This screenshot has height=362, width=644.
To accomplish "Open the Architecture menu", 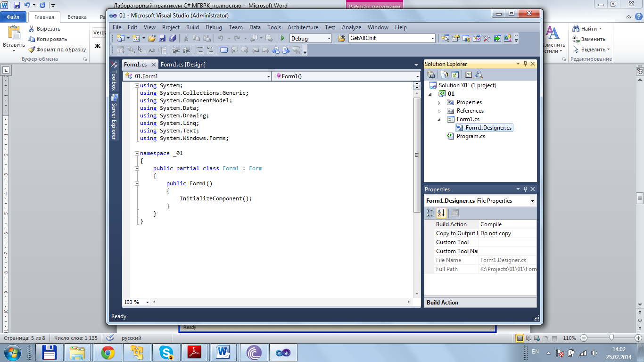I will point(303,27).
